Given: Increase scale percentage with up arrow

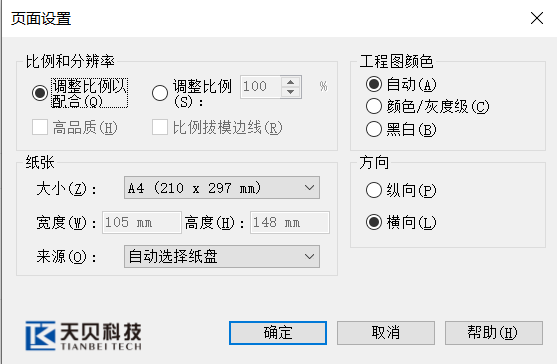Looking at the screenshot, I should click(x=291, y=82).
